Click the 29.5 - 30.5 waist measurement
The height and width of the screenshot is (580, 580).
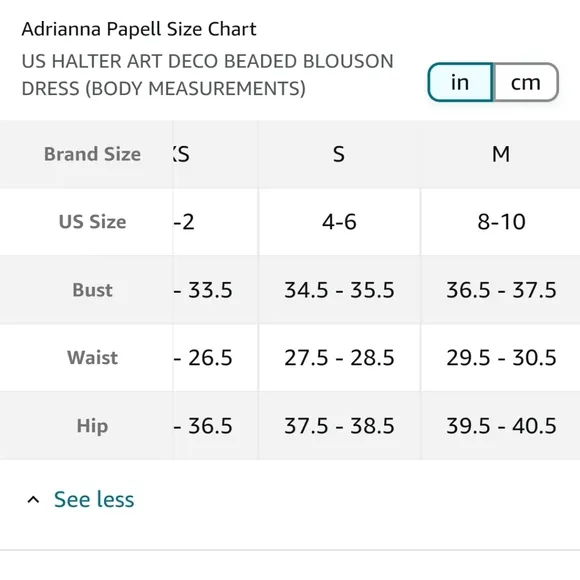point(501,358)
